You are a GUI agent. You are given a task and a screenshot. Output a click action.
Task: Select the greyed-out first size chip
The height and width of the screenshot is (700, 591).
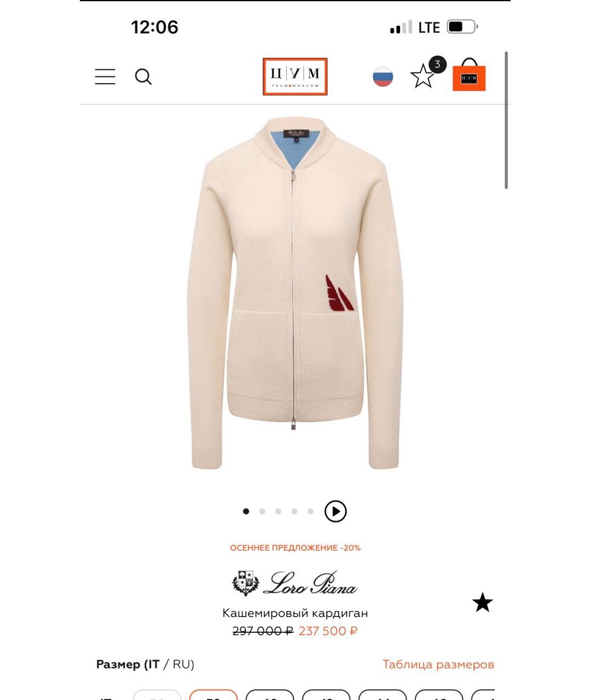point(157,695)
